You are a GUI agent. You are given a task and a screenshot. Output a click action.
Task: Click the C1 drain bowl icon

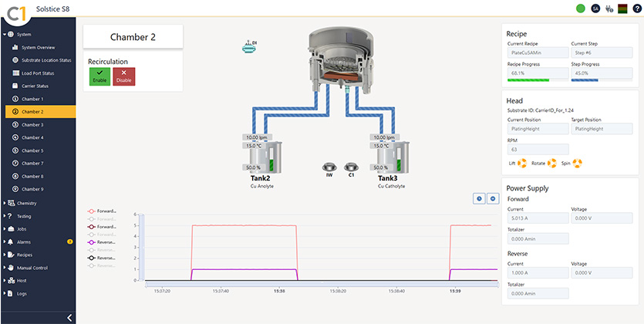pos(351,167)
